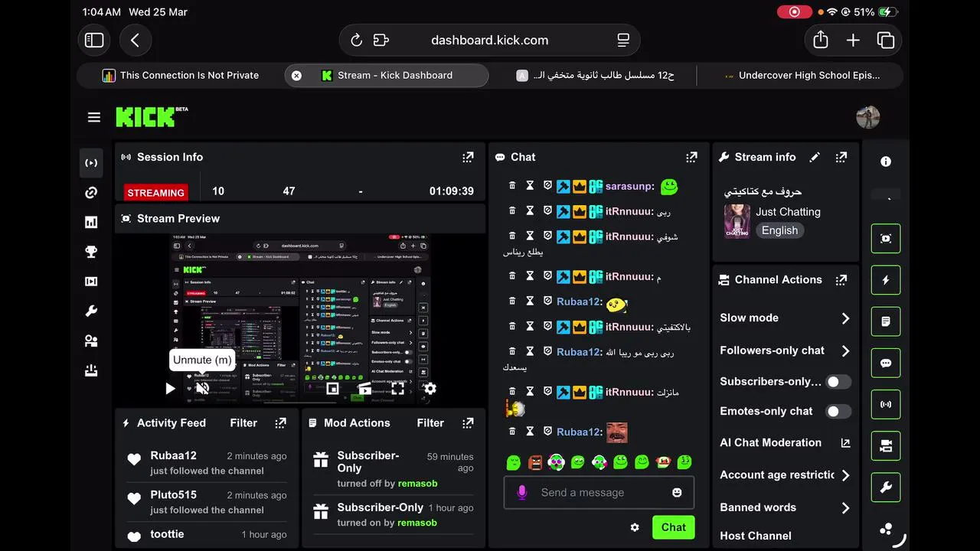Delete sarasunp's chat message with trash icon
The height and width of the screenshot is (551, 980).
(x=512, y=186)
